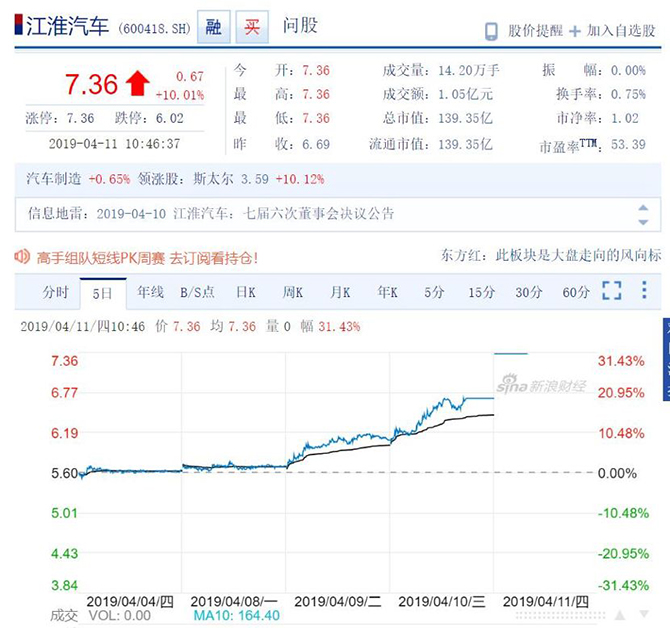Select the 5日 chart tab

[103, 293]
